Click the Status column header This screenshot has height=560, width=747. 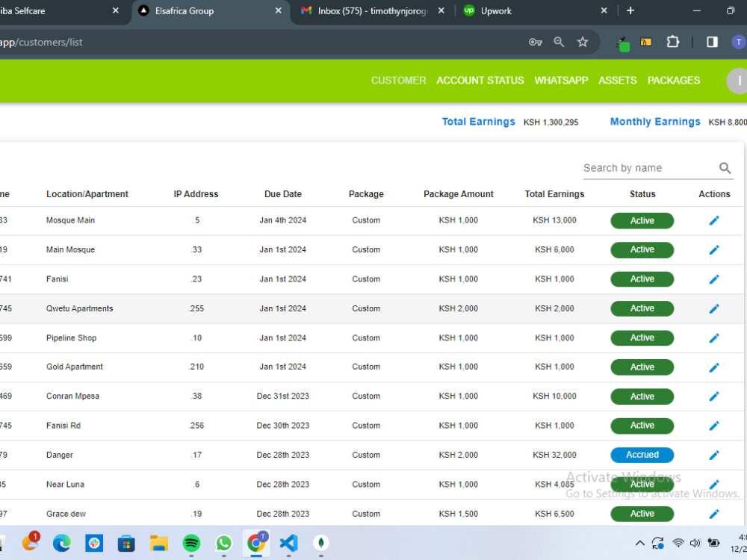click(642, 194)
